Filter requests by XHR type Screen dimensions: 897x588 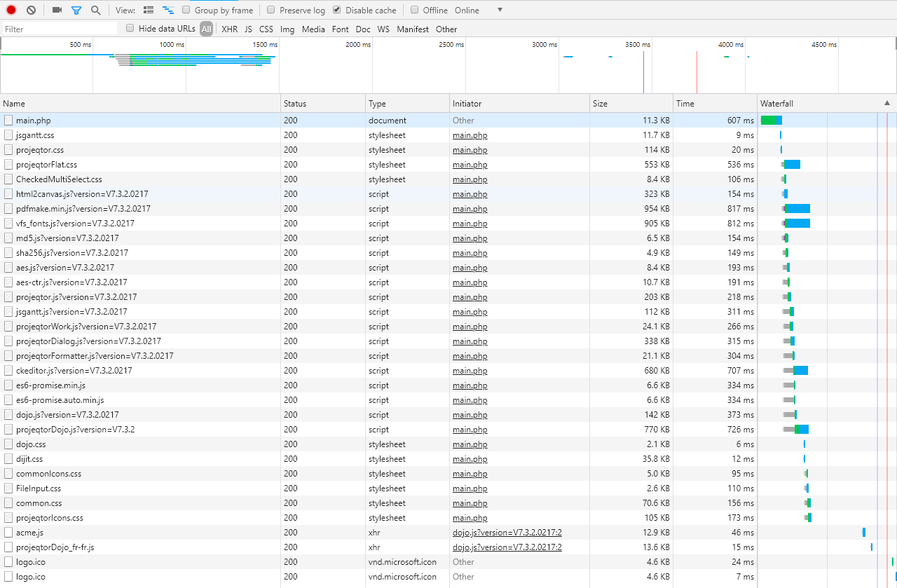(229, 29)
